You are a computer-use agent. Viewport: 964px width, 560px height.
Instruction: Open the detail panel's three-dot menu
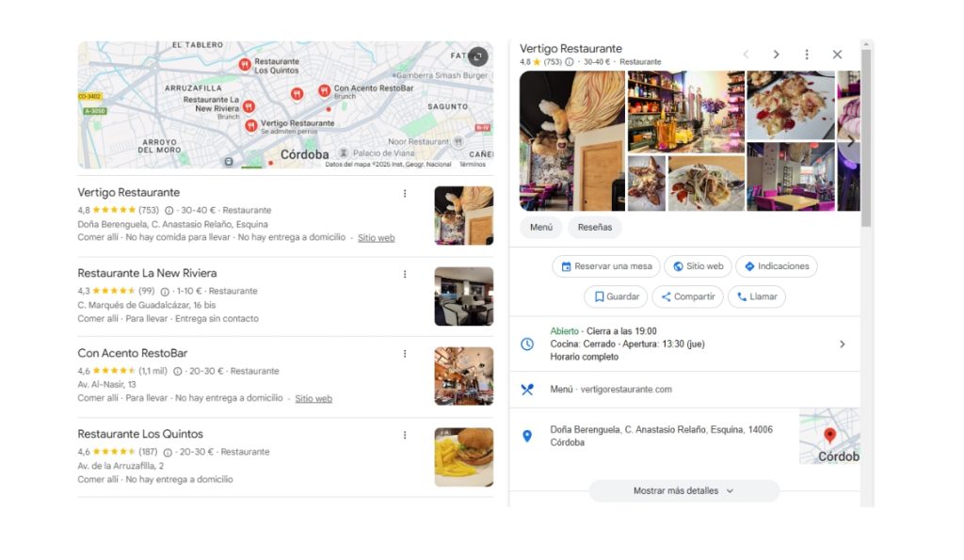pyautogui.click(x=807, y=55)
